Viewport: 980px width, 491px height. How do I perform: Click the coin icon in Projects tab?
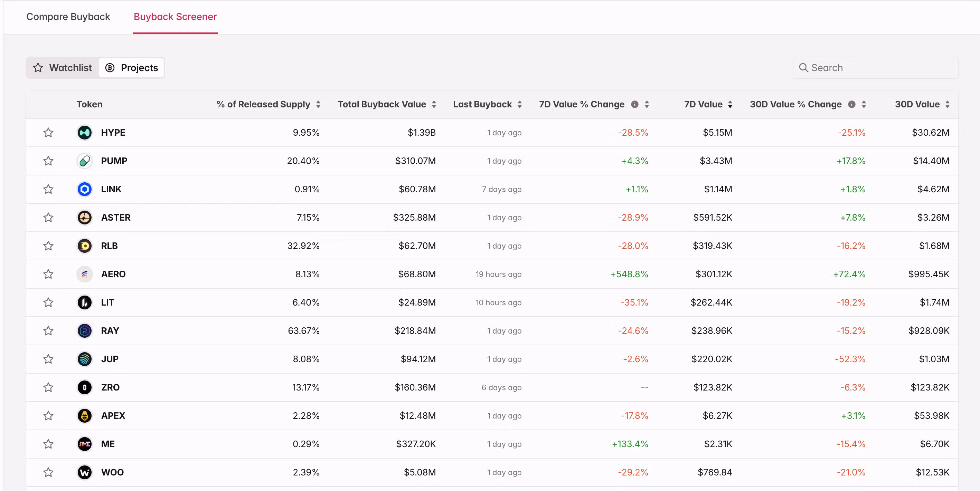point(110,68)
